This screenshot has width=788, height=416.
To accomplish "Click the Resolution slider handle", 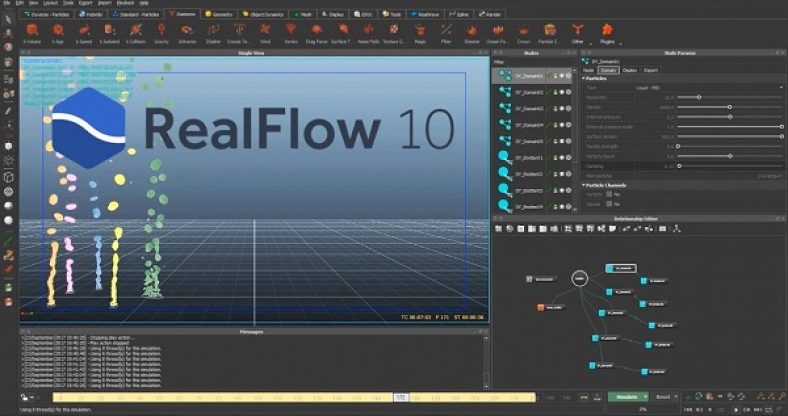I will click(699, 97).
